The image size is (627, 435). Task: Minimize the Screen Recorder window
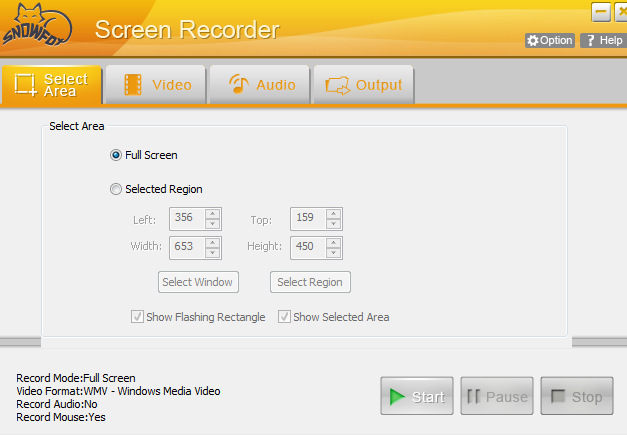point(601,12)
